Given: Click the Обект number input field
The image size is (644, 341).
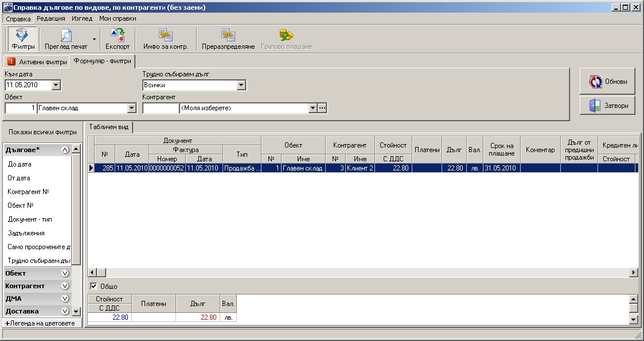Looking at the screenshot, I should tap(21, 108).
